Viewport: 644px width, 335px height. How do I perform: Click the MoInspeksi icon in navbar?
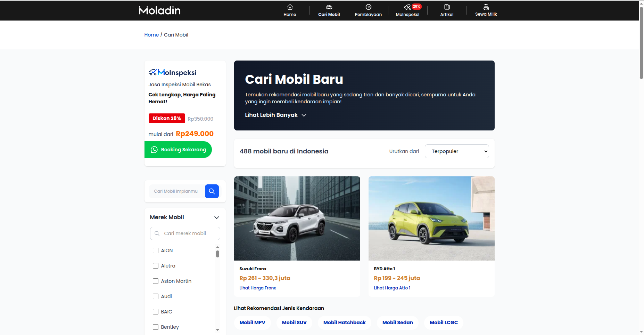coord(407,7)
